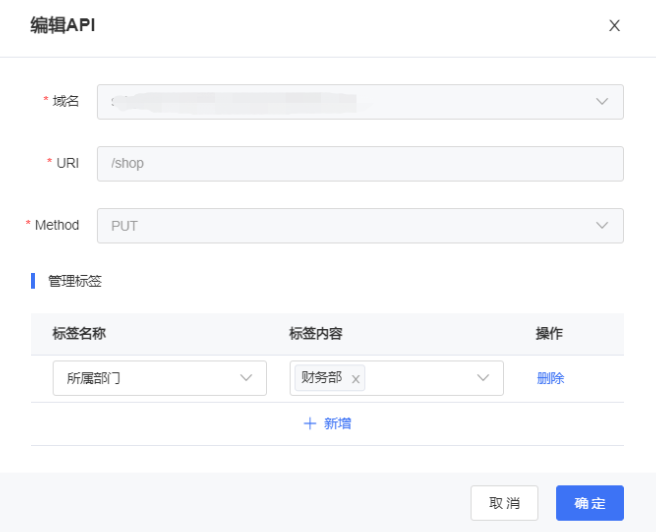Click the URI input field containing /shop
656x532 pixels.
coord(359,164)
